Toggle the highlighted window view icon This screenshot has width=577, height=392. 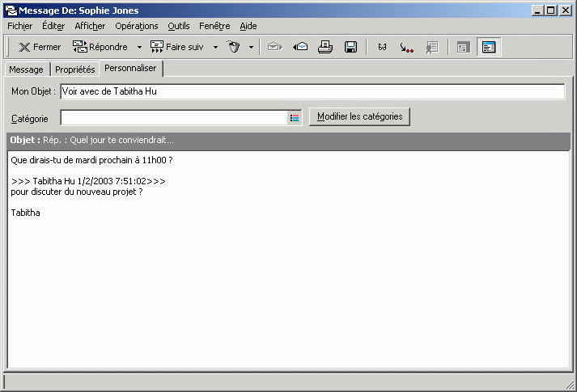tap(489, 47)
